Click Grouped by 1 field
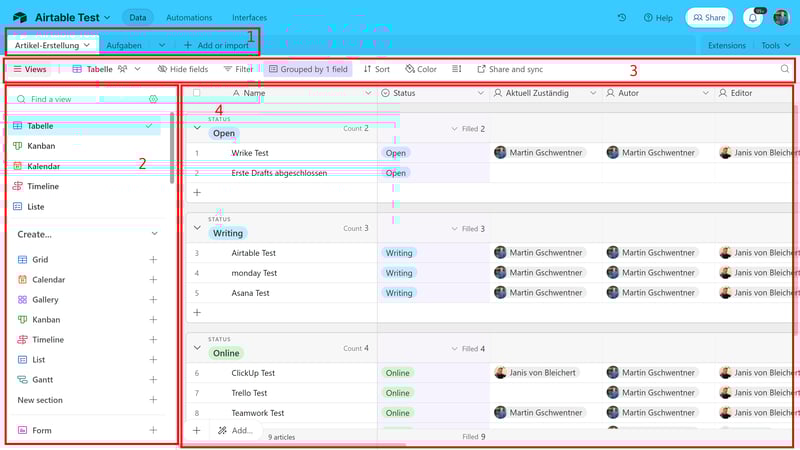 [x=308, y=69]
